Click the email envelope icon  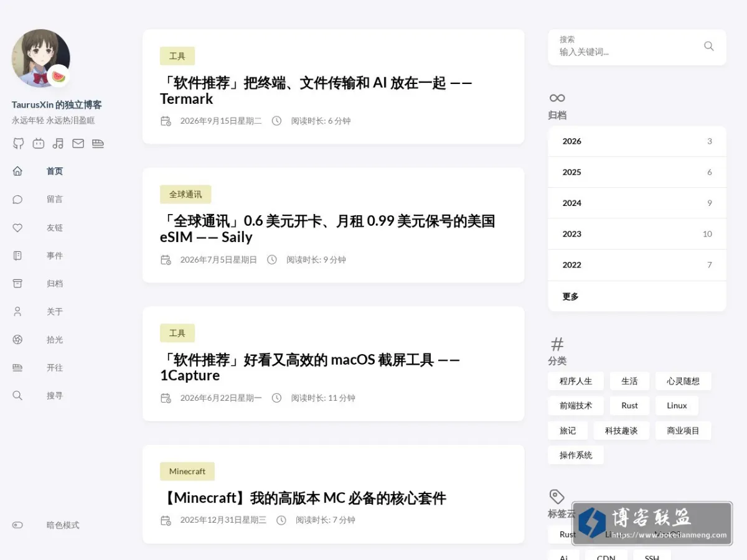(x=78, y=144)
